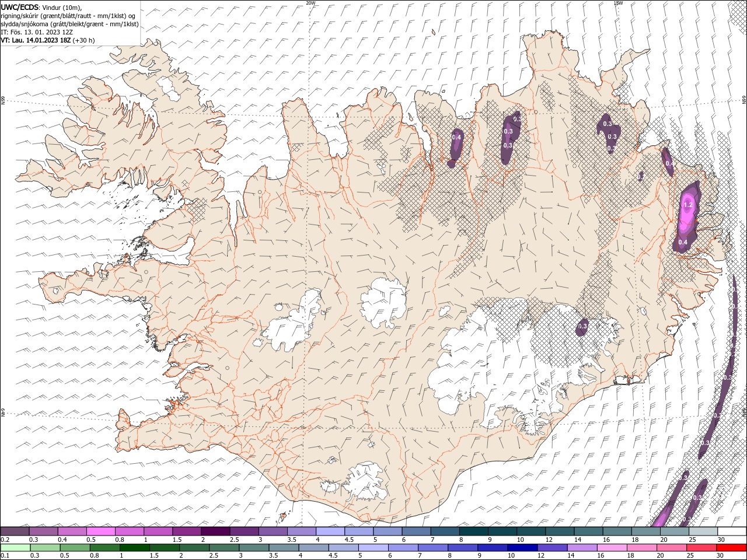
Task: Pick the darkest green swatch above 1 in lower legend
Action: pyautogui.click(x=134, y=548)
